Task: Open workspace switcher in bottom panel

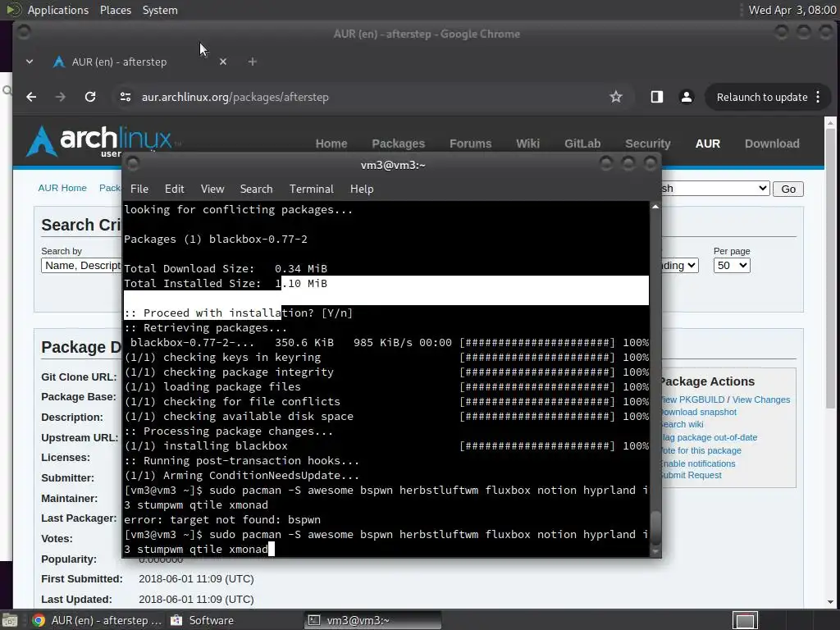Action: point(745,621)
